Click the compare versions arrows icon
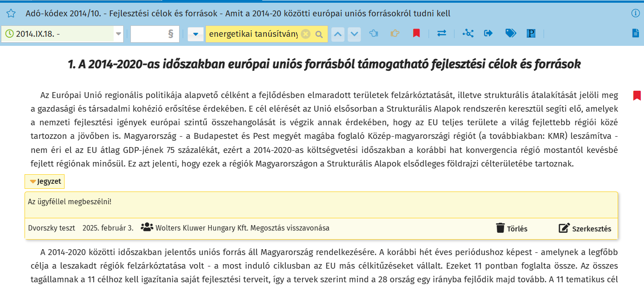Image resolution: width=644 pixels, height=285 pixels. tap(442, 34)
